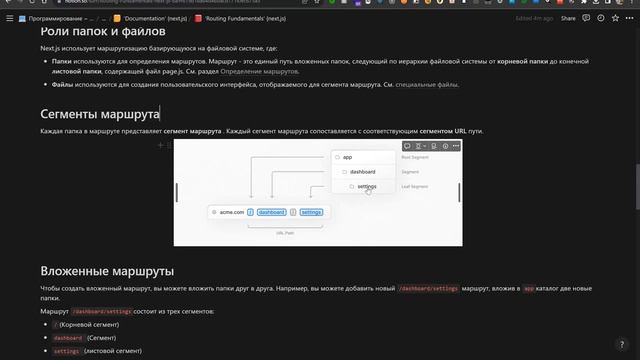Open 'Программирование' breadcrumb page

click(x=56, y=18)
